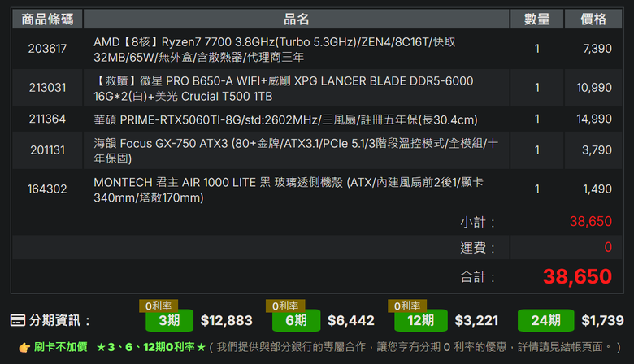Click the $3,221 installment amount
The image size is (634, 364).
pyautogui.click(x=476, y=320)
